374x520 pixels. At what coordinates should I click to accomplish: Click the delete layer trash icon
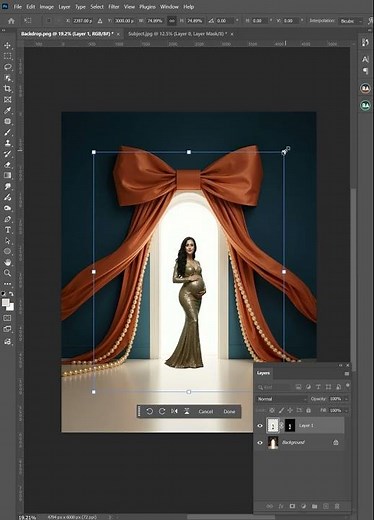(337, 506)
